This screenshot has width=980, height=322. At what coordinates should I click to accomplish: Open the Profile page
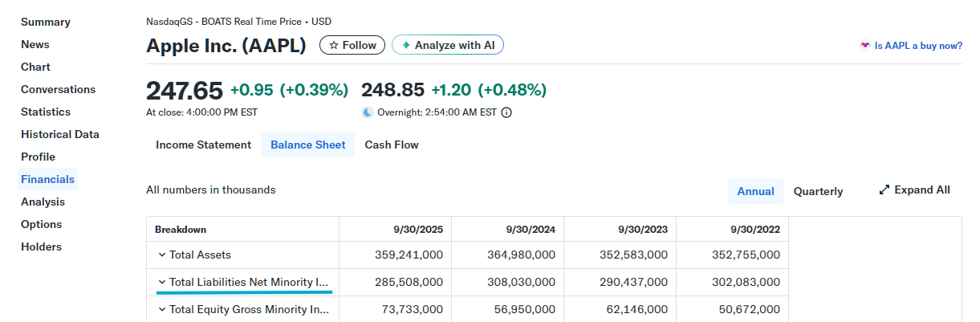coord(38,157)
